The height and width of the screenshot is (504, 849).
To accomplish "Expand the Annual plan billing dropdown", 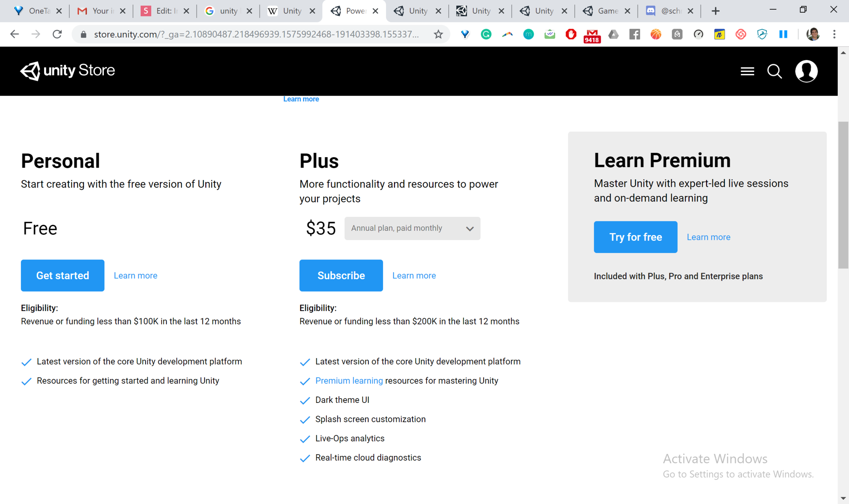I will 412,228.
